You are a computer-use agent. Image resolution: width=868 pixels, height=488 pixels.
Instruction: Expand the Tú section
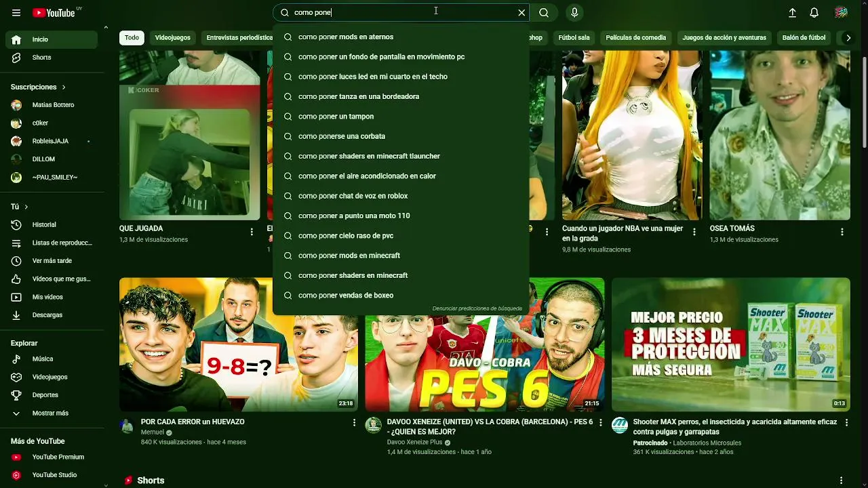pyautogui.click(x=20, y=207)
